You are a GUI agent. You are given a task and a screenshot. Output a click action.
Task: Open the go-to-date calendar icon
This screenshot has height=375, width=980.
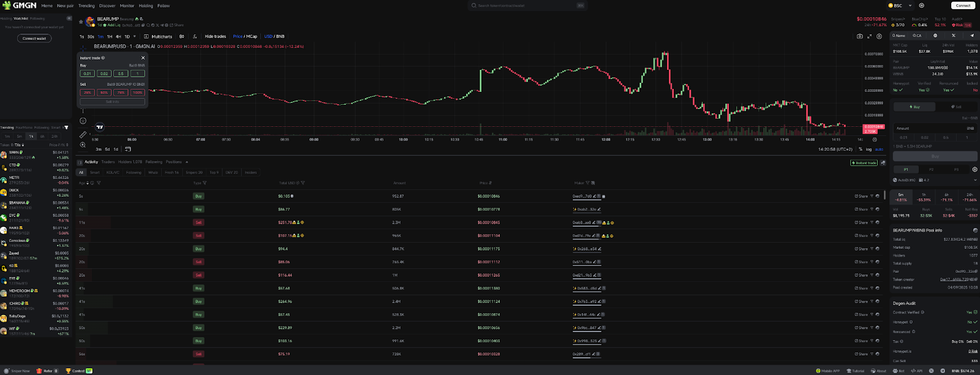(x=127, y=149)
